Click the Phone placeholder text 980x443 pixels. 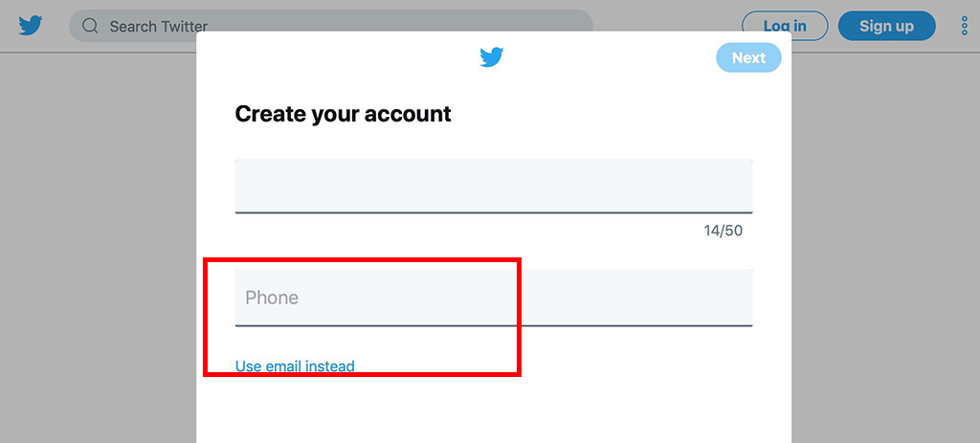[x=272, y=298]
